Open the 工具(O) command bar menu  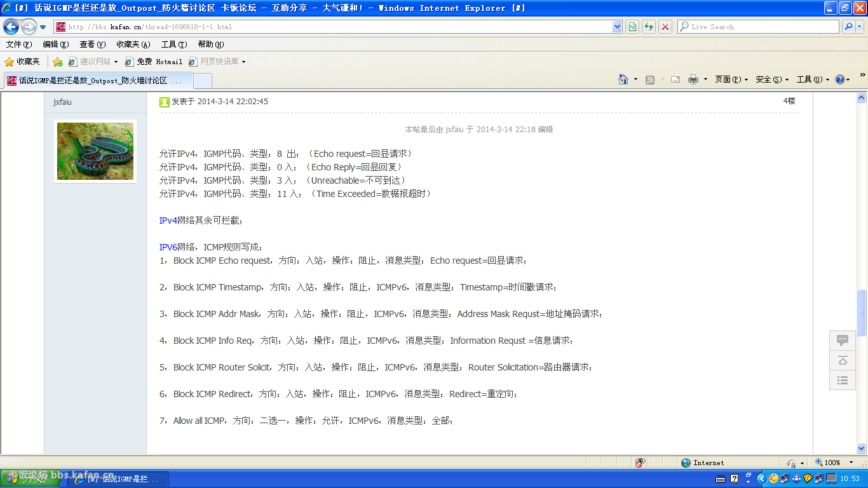813,79
